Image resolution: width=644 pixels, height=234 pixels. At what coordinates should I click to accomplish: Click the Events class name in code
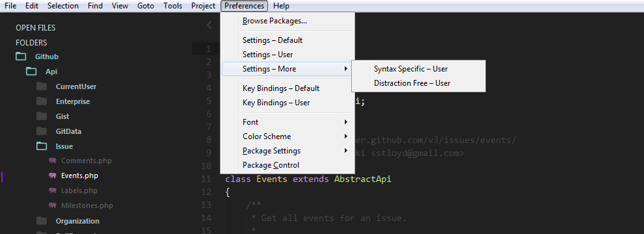pos(272,179)
